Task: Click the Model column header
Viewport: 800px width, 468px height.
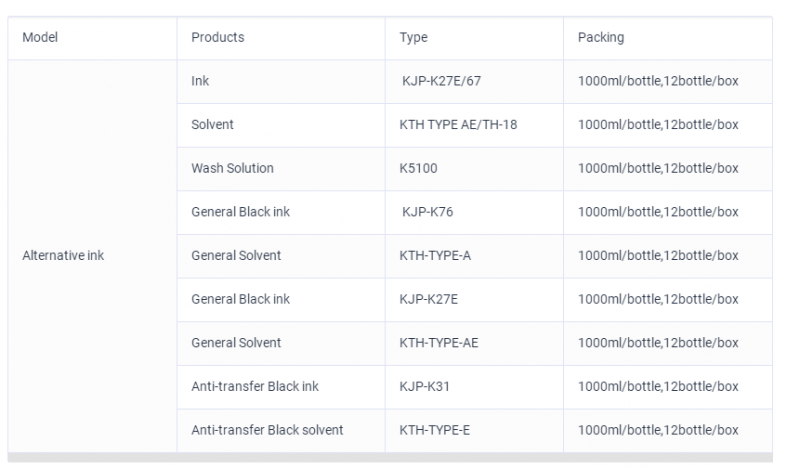Action: point(92,38)
